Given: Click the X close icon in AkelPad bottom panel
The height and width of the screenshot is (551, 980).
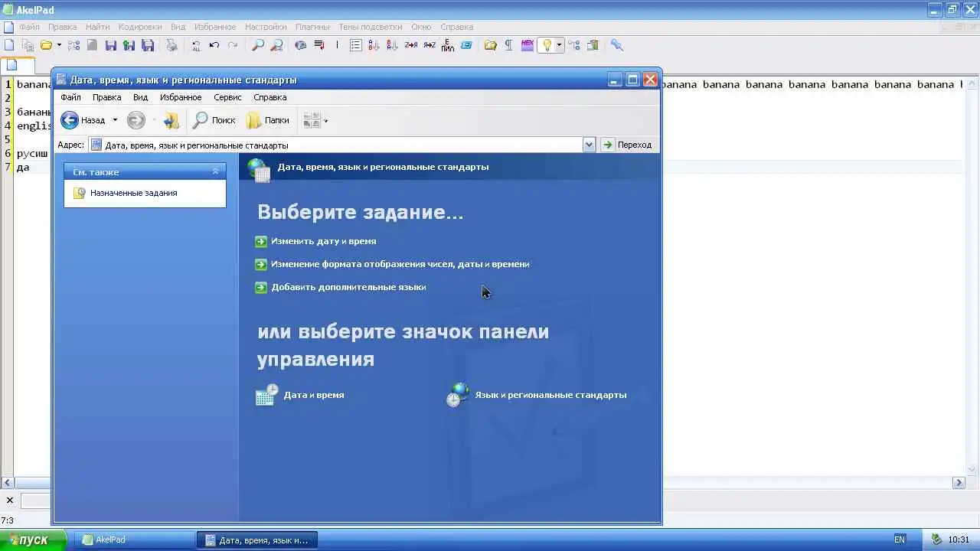Looking at the screenshot, I should coord(10,500).
